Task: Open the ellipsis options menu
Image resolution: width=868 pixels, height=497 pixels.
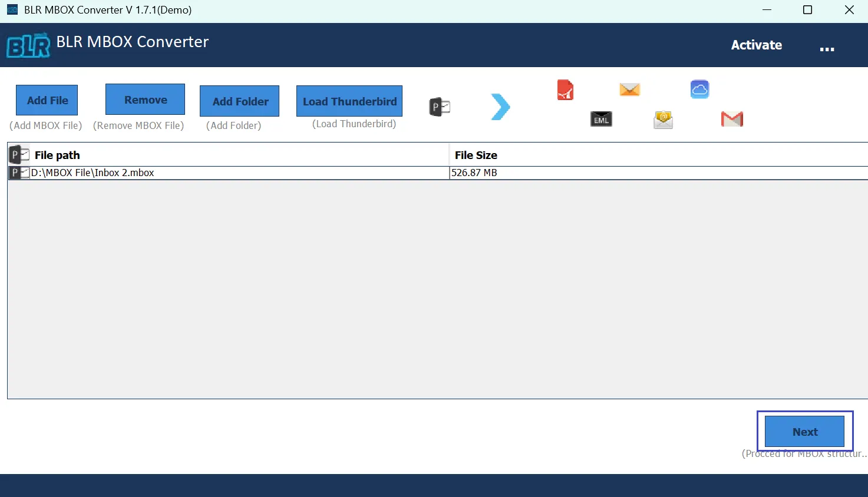Action: point(827,47)
